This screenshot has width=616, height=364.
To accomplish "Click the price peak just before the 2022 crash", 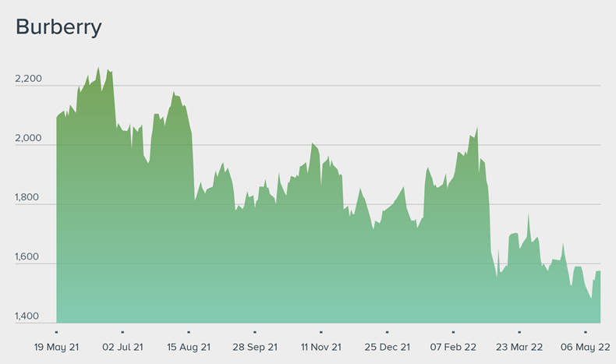I will [x=476, y=128].
